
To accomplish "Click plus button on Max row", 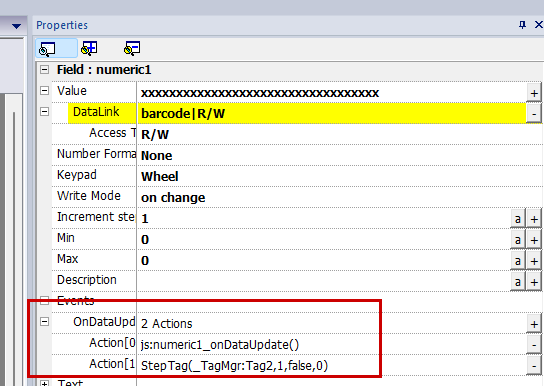I will pyautogui.click(x=534, y=261).
